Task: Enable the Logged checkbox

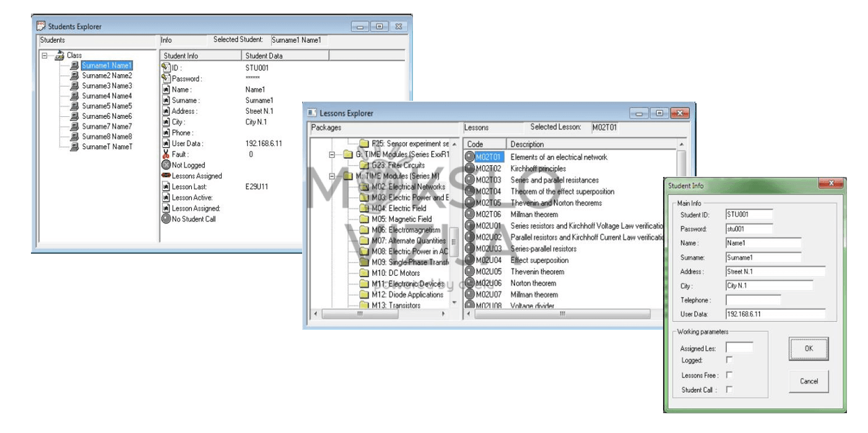Action: pyautogui.click(x=729, y=360)
